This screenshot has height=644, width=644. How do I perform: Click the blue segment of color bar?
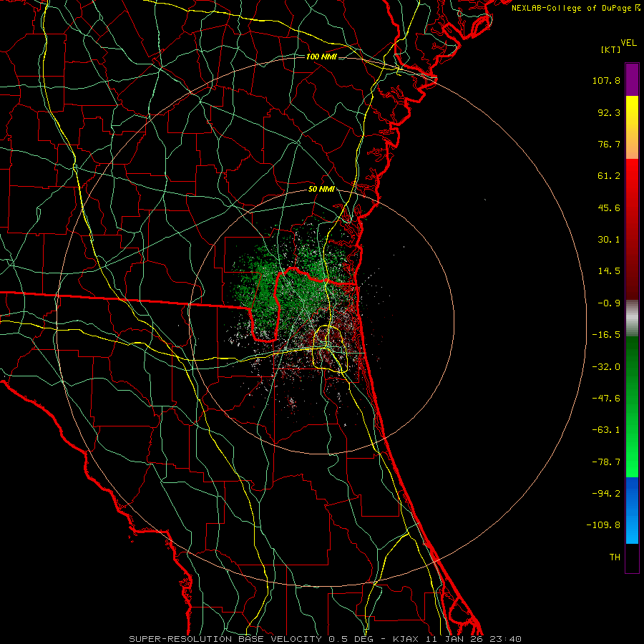(x=632, y=510)
